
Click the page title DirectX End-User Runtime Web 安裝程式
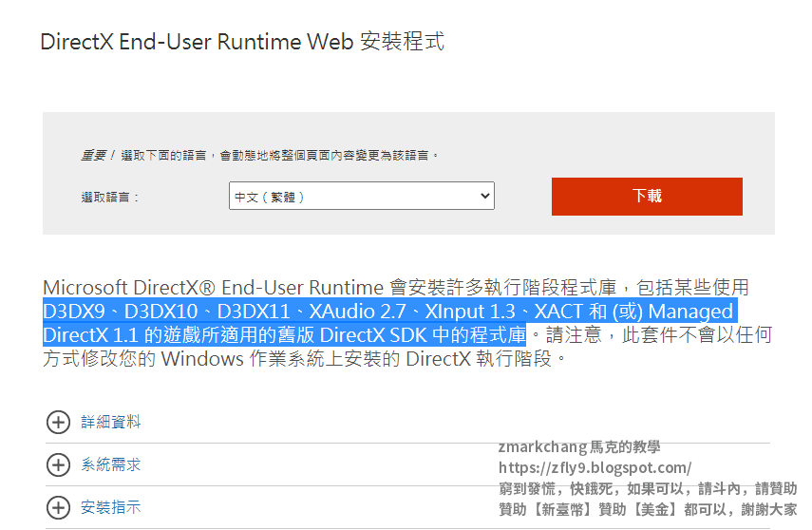[242, 42]
